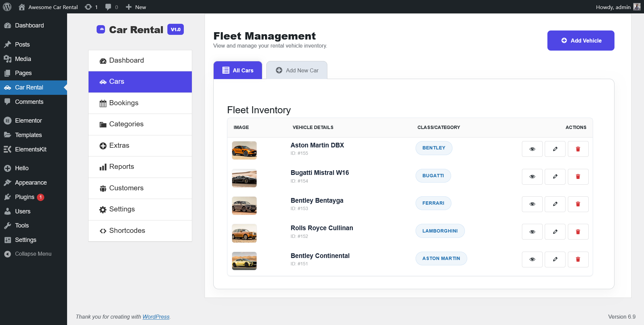Select the All Cars tab
644x325 pixels.
tap(237, 70)
